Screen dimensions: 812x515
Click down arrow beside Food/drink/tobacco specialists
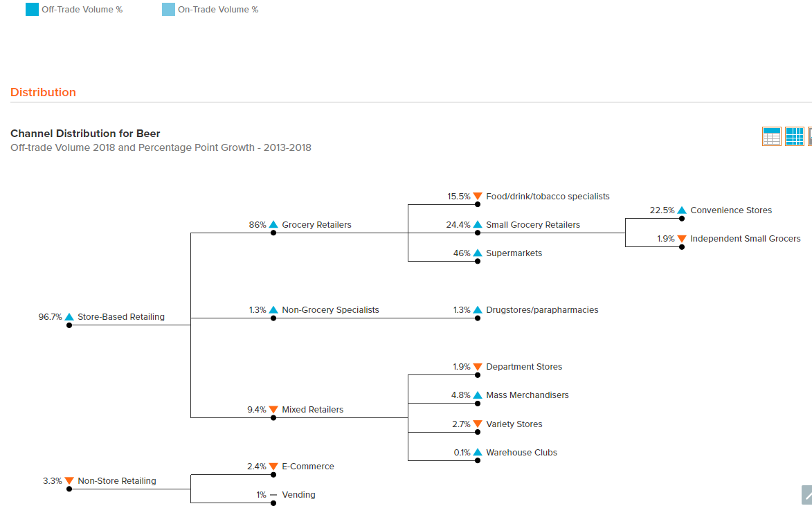478,196
